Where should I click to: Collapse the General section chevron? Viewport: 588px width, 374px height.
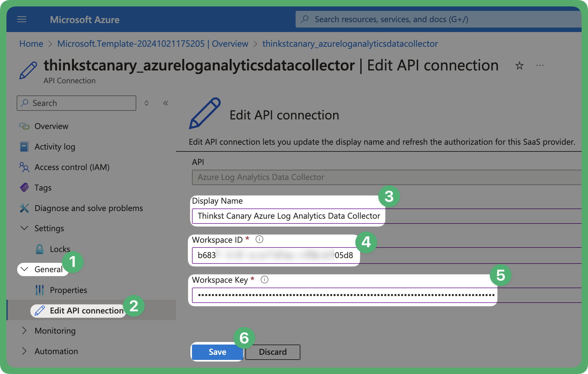(24, 269)
